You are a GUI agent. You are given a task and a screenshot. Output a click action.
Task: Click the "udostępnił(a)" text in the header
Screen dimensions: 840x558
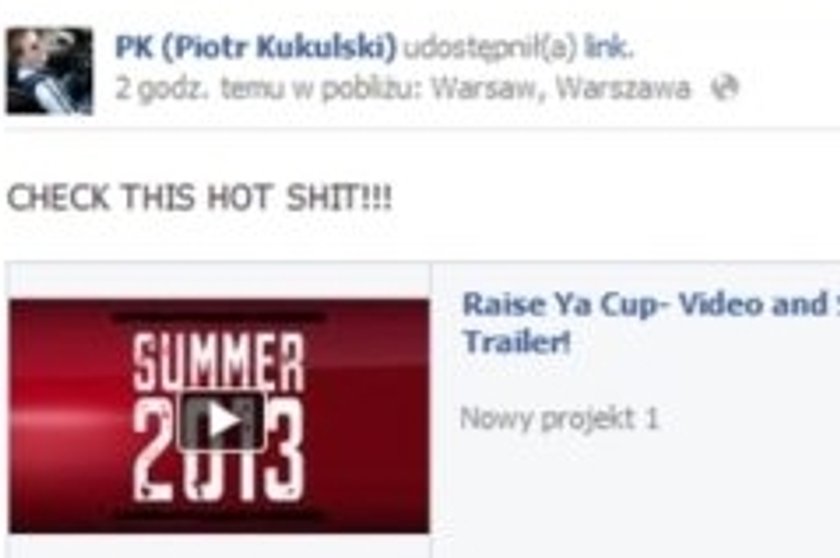(x=490, y=48)
